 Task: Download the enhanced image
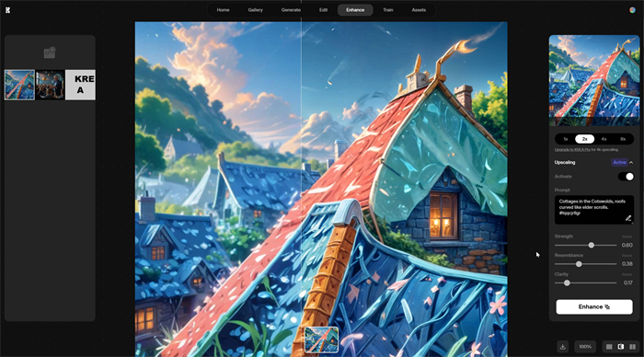[x=563, y=347]
